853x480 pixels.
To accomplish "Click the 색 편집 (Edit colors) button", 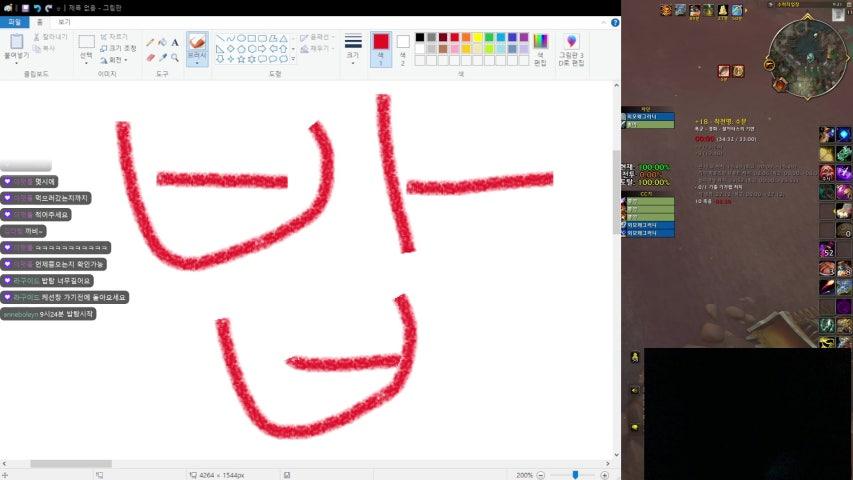I will coord(540,50).
